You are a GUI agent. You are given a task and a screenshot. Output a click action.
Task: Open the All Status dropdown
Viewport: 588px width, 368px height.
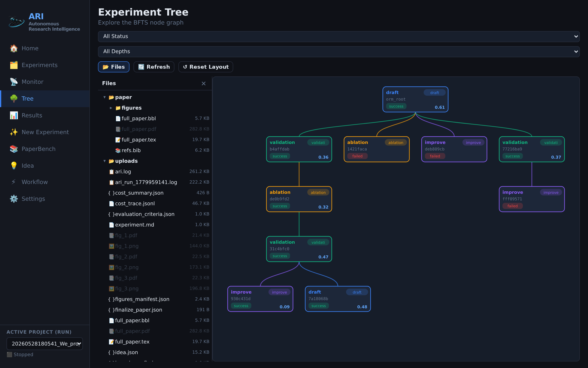339,37
